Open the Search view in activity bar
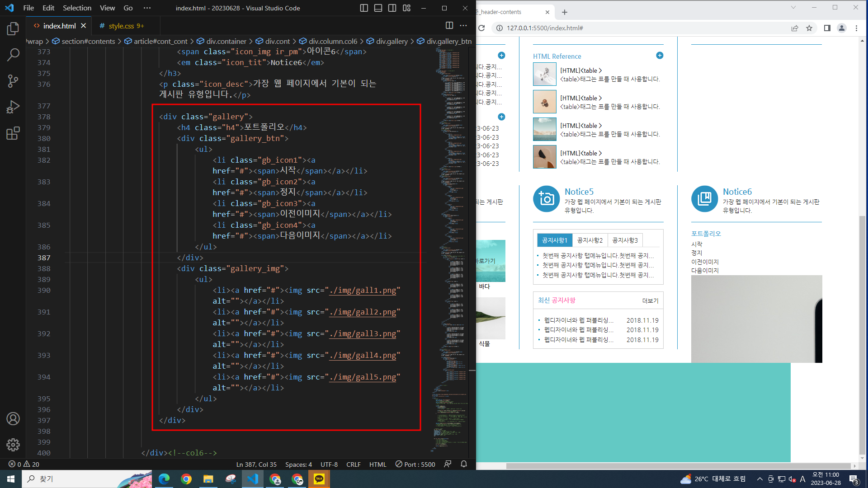This screenshot has width=868, height=488. pos(13,55)
